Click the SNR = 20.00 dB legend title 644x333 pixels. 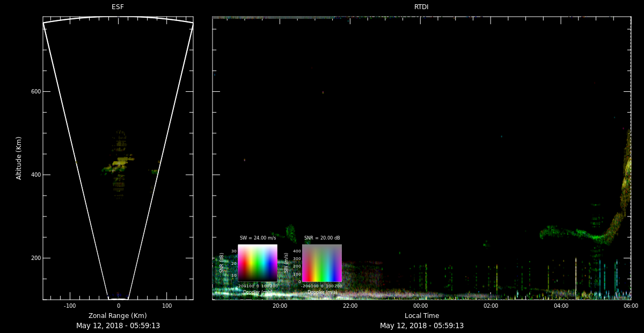tap(322, 238)
